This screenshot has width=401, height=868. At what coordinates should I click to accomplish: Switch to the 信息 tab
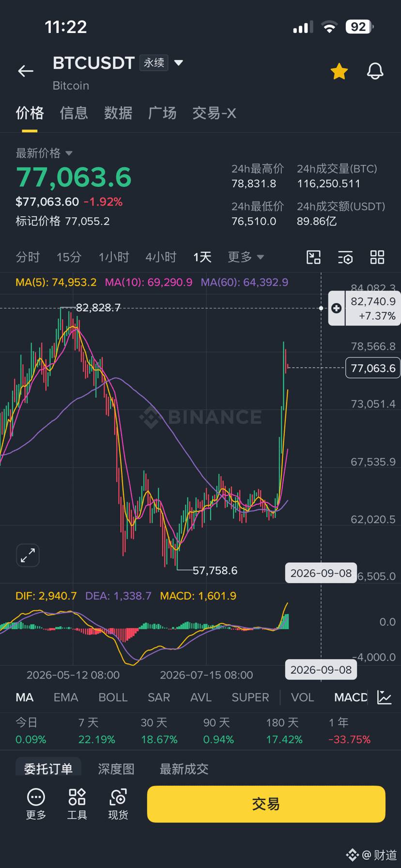(74, 113)
